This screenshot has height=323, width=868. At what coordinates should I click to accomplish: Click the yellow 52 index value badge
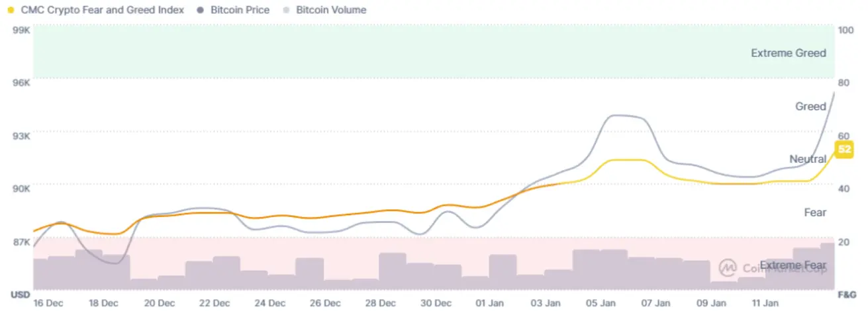[844, 150]
